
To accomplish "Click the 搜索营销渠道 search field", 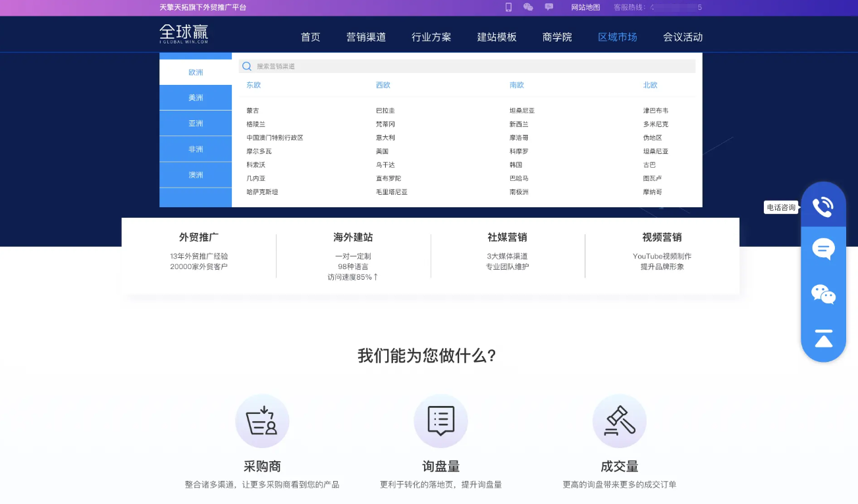I will point(468,66).
